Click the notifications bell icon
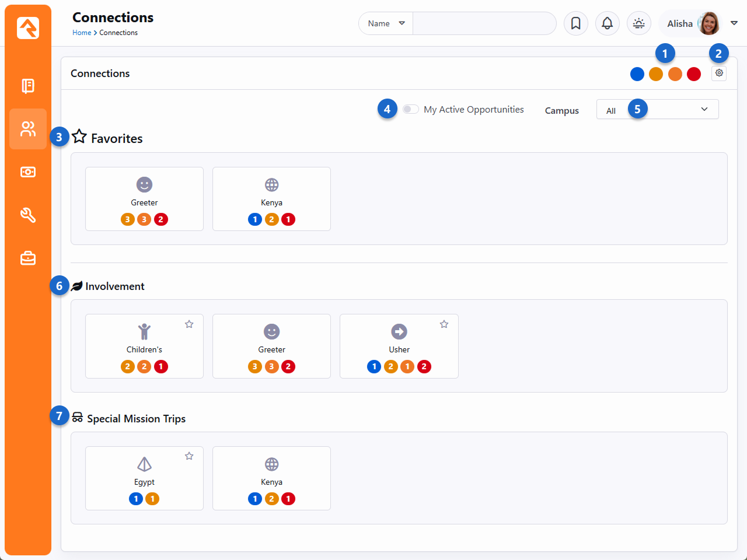 click(607, 23)
